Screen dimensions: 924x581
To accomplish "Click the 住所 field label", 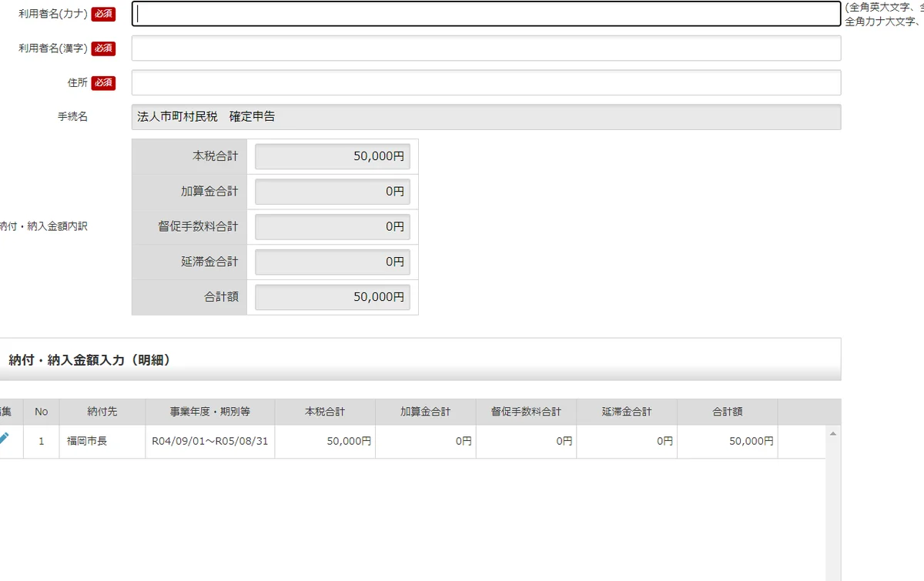I will (78, 82).
